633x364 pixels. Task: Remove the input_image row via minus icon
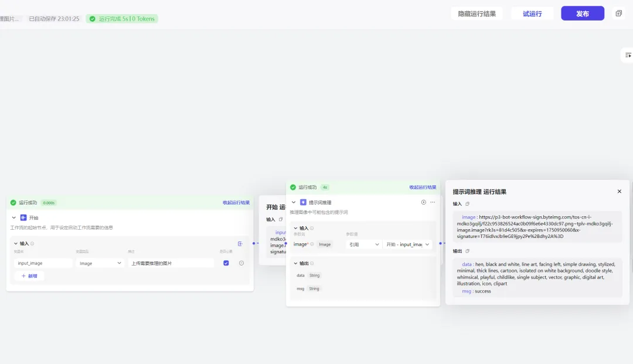[241, 263]
